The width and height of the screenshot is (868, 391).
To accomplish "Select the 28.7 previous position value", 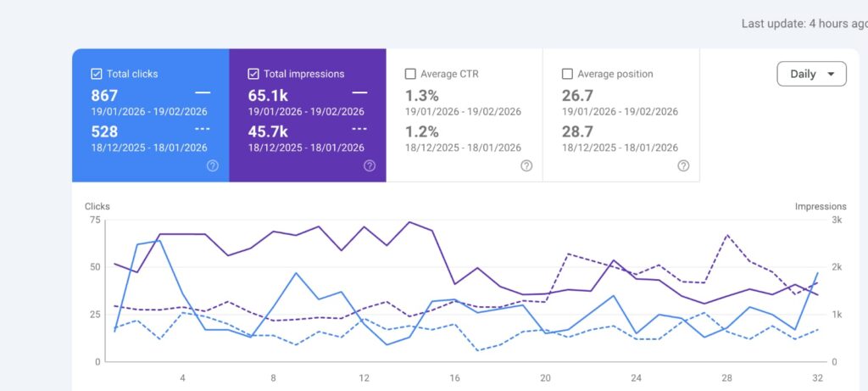I will [x=577, y=131].
